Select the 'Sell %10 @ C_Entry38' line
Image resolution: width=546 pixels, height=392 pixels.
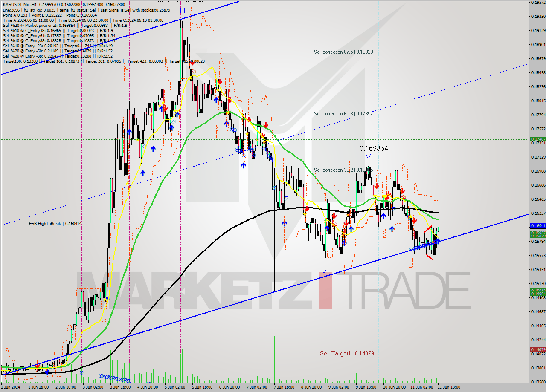click(58, 31)
